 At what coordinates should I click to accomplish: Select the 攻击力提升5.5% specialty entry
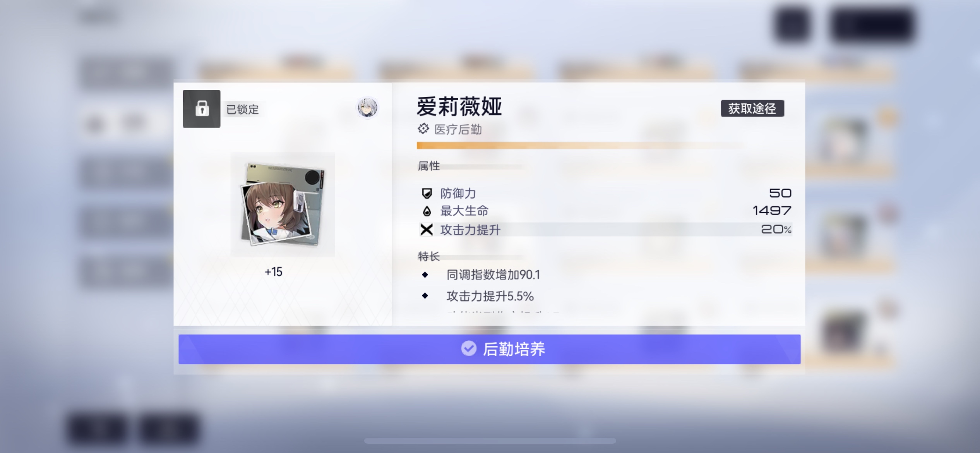[490, 296]
